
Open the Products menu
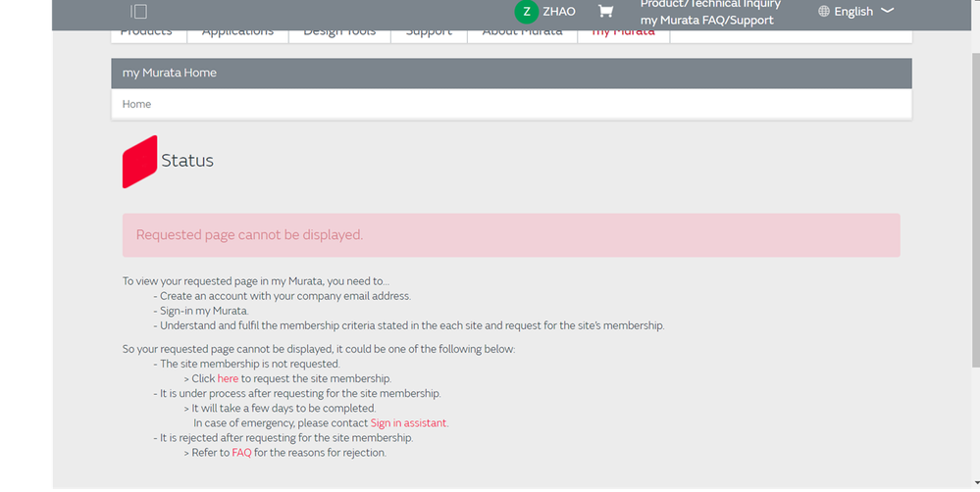click(x=149, y=35)
